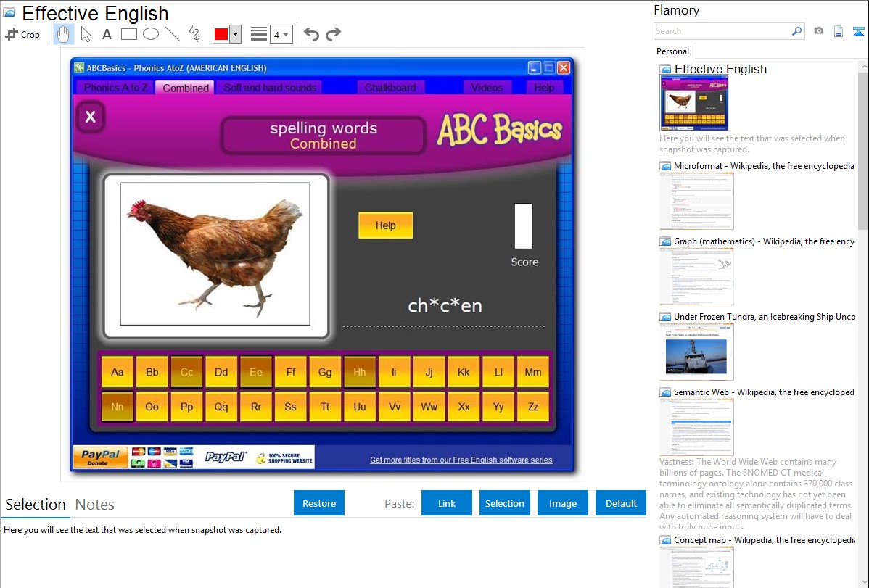This screenshot has height=588, width=869.
Task: Click the Zz letter key
Action: [532, 407]
